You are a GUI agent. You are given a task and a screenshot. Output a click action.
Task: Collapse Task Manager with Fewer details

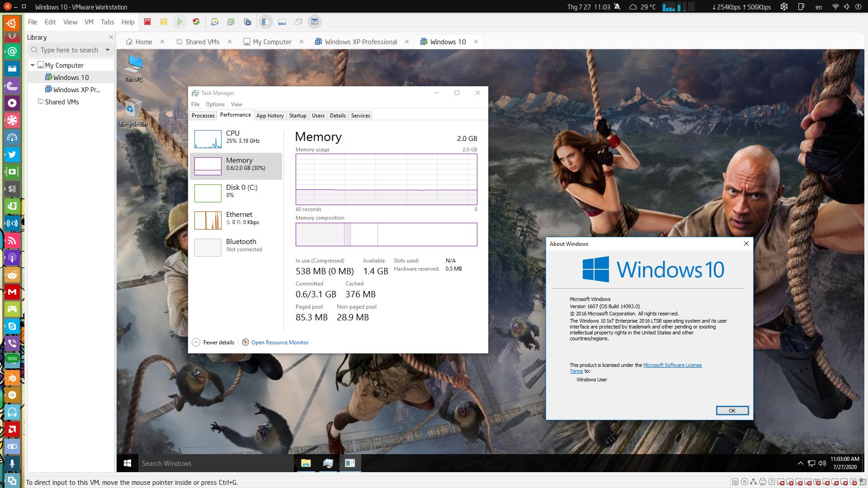(213, 343)
